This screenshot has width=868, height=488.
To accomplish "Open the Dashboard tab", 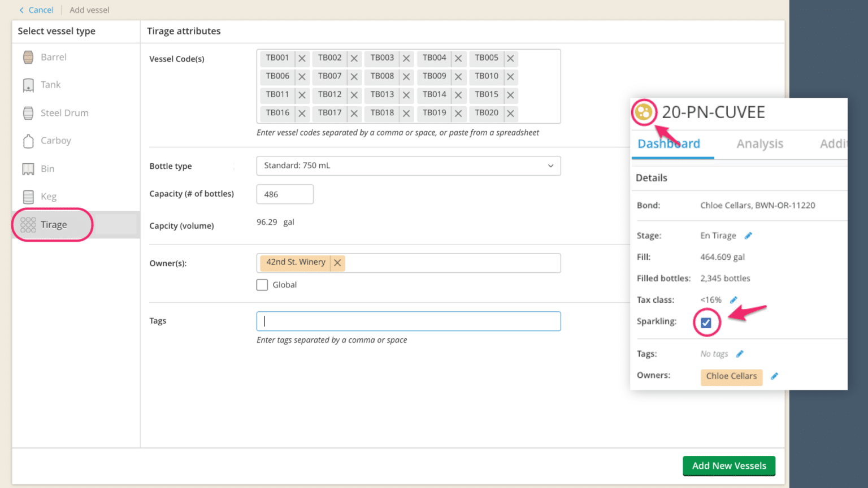I will coord(669,144).
